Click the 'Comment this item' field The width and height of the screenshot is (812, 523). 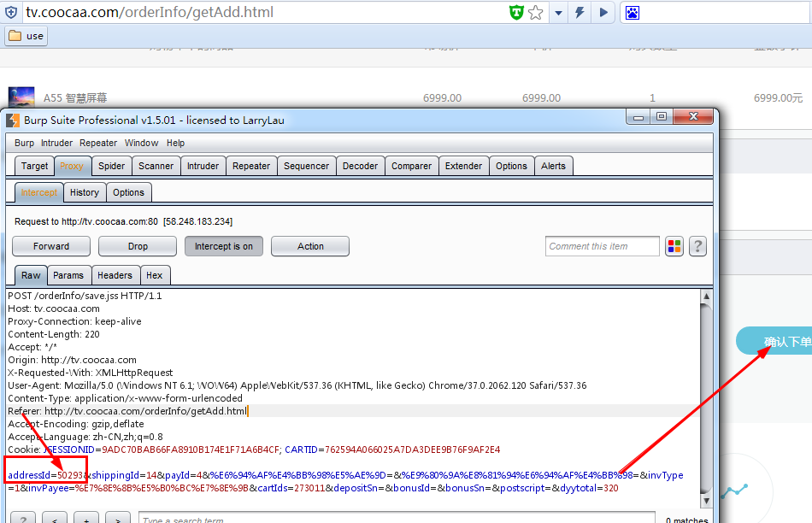tap(603, 246)
